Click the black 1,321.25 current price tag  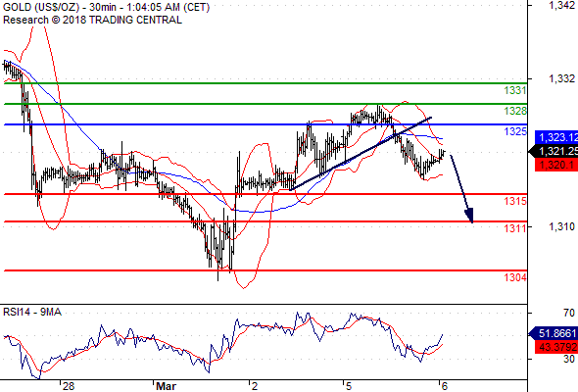click(x=554, y=151)
